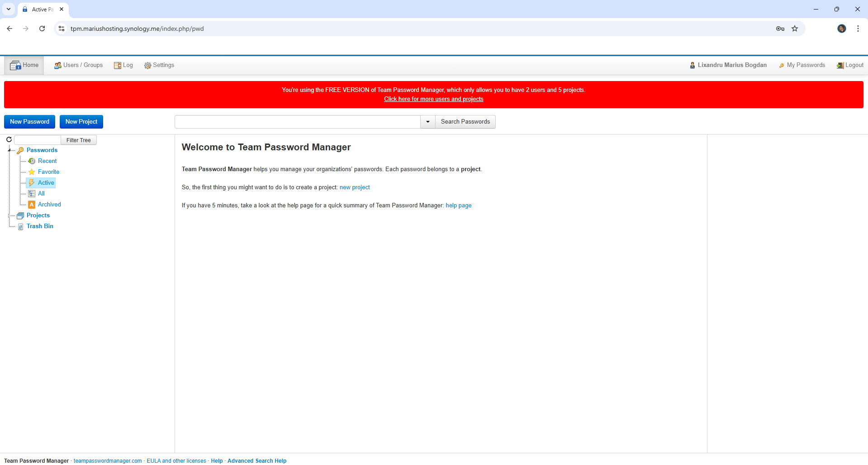Image resolution: width=868 pixels, height=465 pixels.
Task: Open the search options dropdown arrow
Action: 427,122
